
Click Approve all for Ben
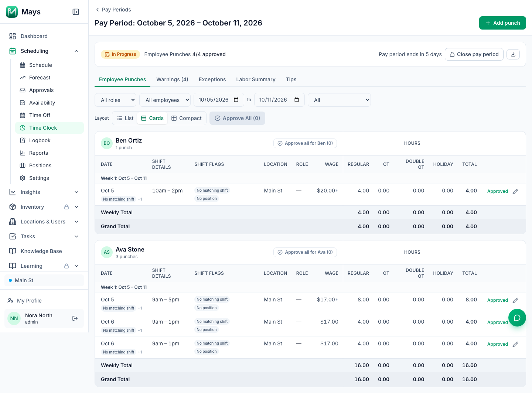pos(305,143)
